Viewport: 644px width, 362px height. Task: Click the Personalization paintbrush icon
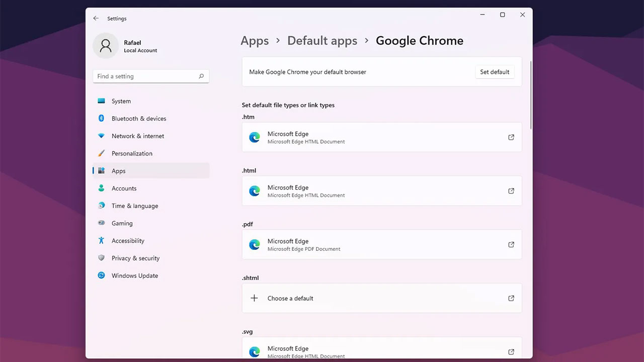pyautogui.click(x=102, y=153)
